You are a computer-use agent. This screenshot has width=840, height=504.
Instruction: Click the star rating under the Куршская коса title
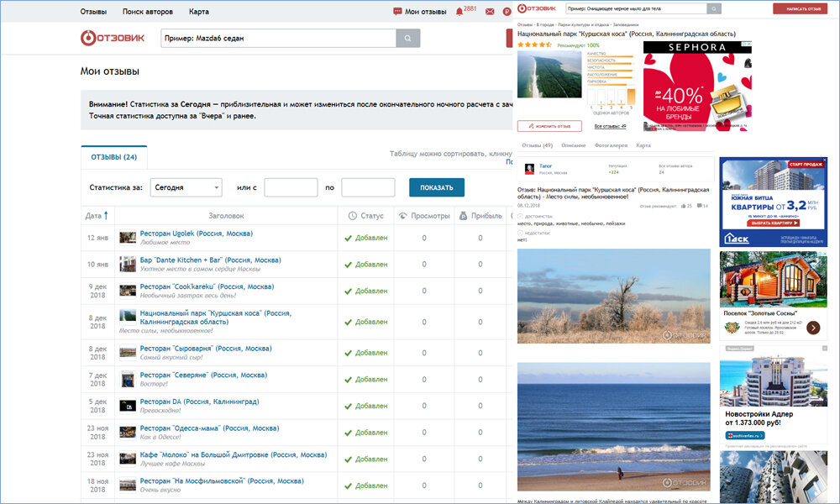pos(534,45)
